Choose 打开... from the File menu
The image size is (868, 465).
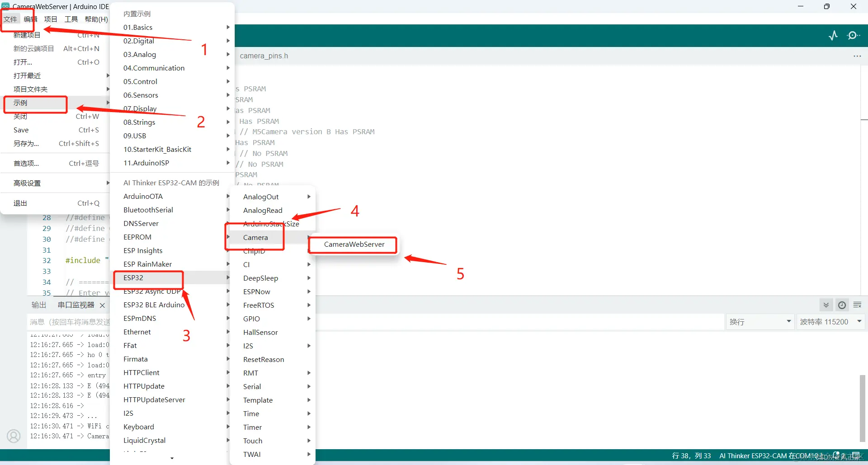(x=56, y=62)
